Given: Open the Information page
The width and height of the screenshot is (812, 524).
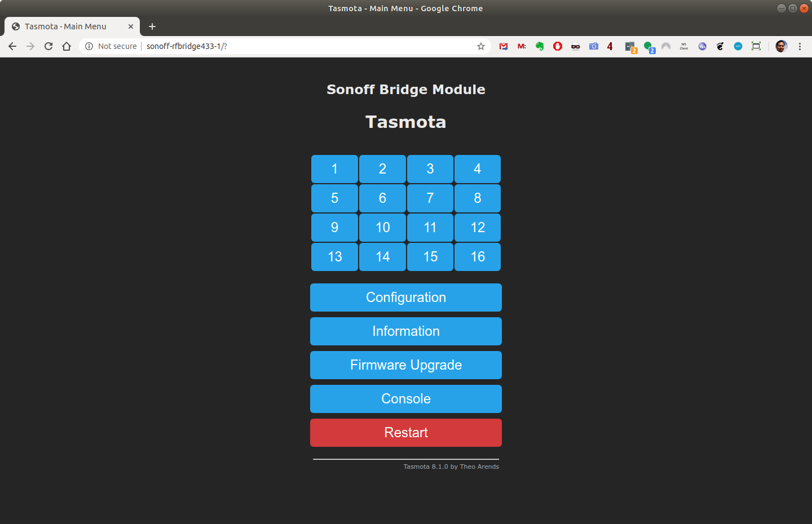Looking at the screenshot, I should click(x=406, y=331).
